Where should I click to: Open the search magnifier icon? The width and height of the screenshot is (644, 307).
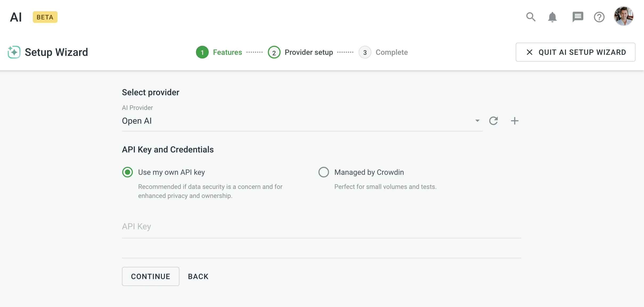click(x=531, y=17)
